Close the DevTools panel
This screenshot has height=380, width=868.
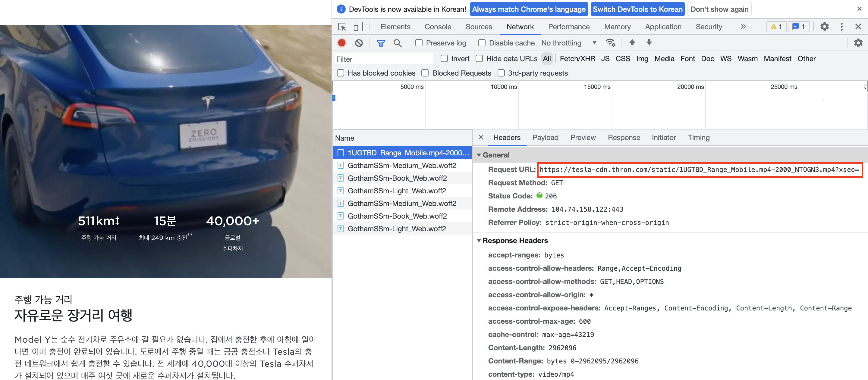tap(858, 26)
